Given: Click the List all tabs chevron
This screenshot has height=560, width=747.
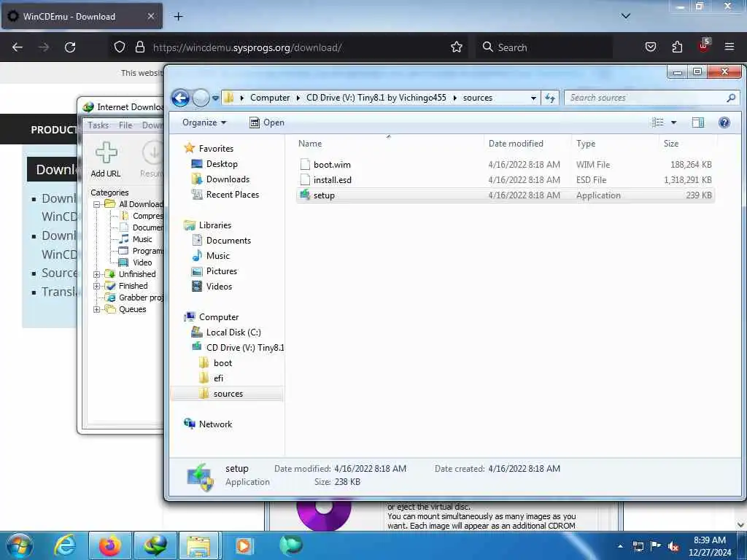Looking at the screenshot, I should (x=626, y=16).
